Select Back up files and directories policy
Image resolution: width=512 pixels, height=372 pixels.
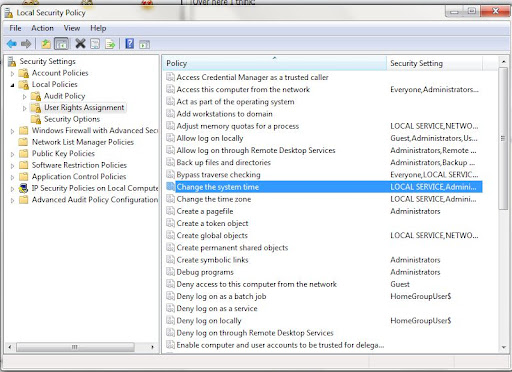click(x=223, y=162)
